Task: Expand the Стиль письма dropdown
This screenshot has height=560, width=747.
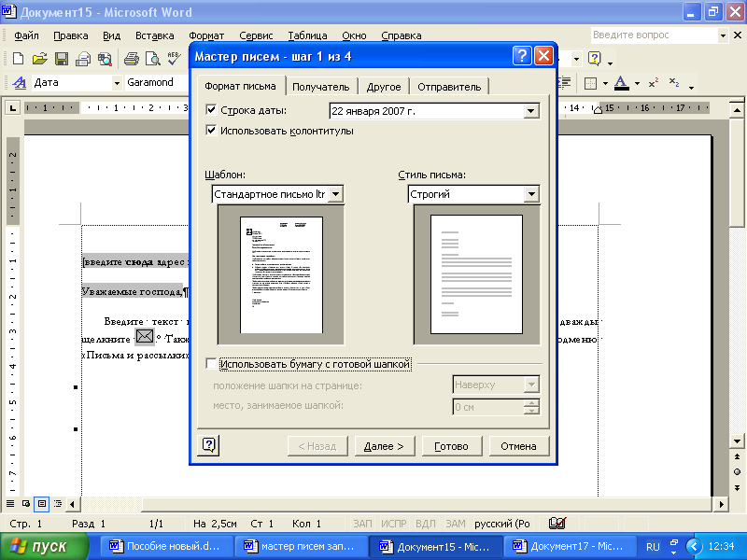Action: pyautogui.click(x=531, y=194)
